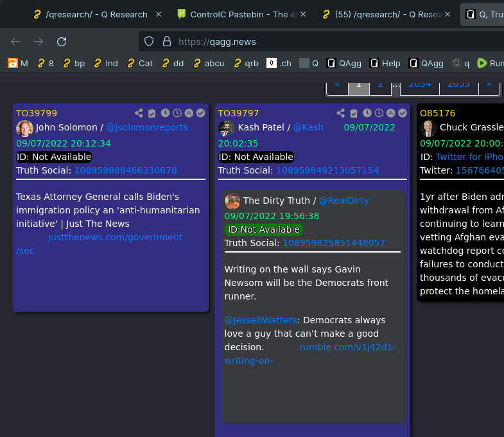Close the ControlC Pastebin tab
504x437 pixels.
point(303,14)
